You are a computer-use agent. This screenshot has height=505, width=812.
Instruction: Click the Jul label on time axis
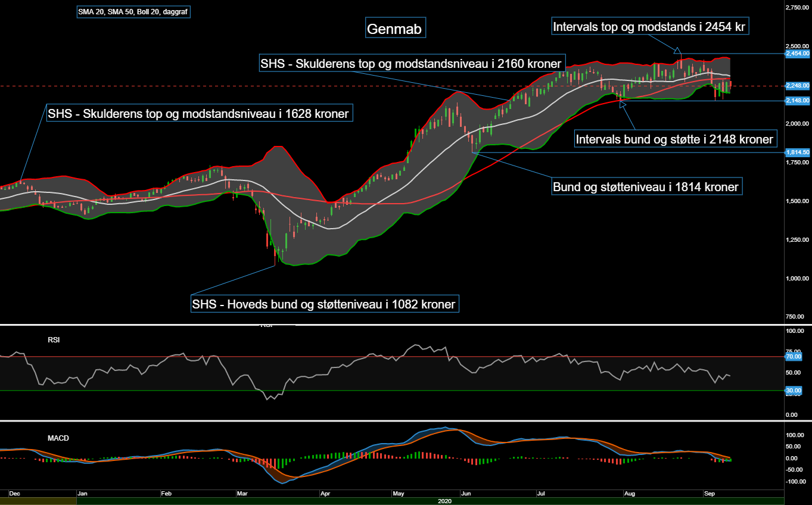coord(541,494)
